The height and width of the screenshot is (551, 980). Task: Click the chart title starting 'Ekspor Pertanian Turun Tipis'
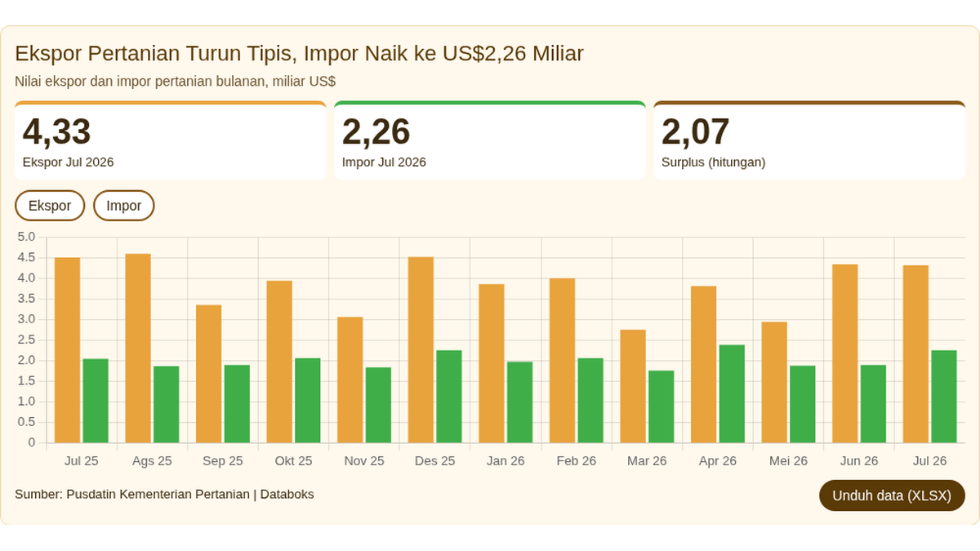pos(299,54)
